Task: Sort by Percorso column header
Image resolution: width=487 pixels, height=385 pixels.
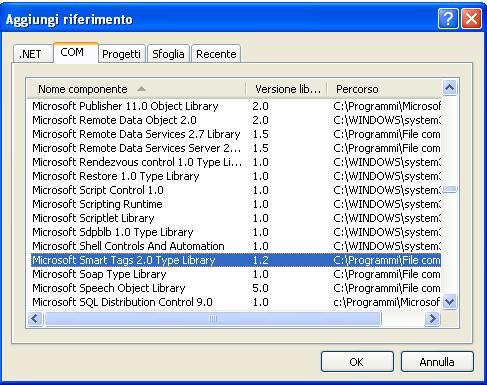Action: click(384, 89)
